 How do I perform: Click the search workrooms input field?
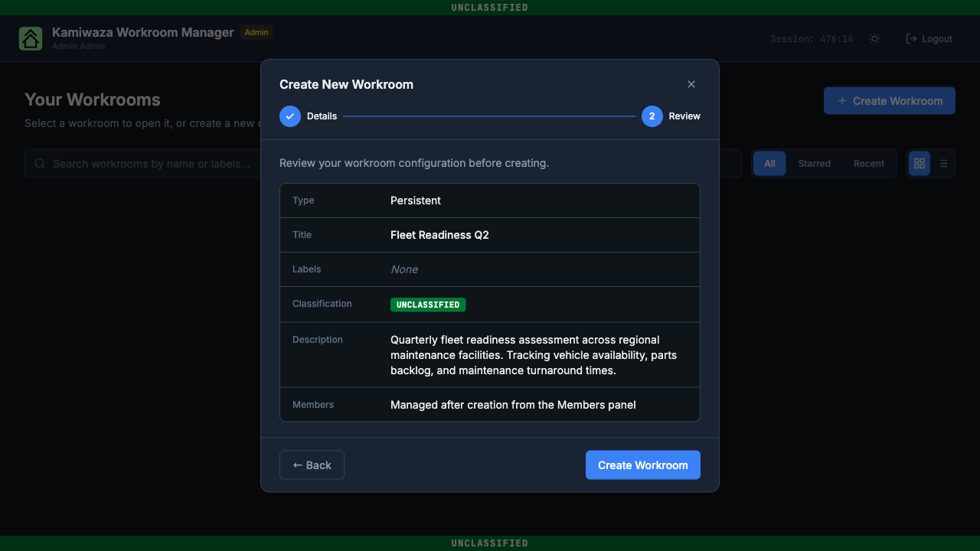click(142, 163)
